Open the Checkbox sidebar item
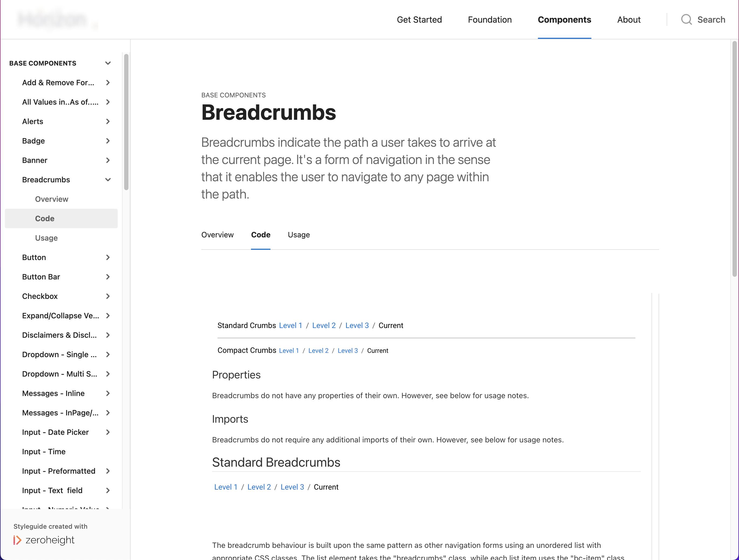Viewport: 739px width, 560px height. click(x=40, y=296)
